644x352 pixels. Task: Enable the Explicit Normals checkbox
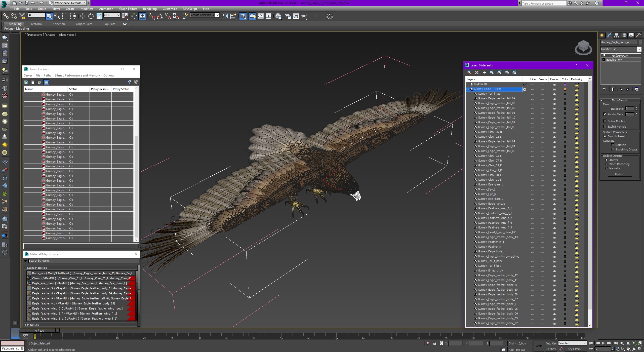click(605, 127)
